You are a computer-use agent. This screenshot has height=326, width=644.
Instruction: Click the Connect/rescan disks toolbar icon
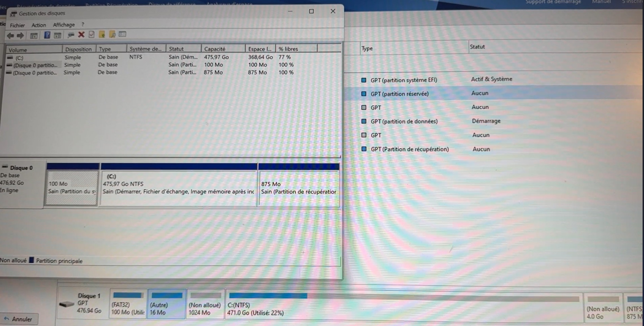[71, 35]
